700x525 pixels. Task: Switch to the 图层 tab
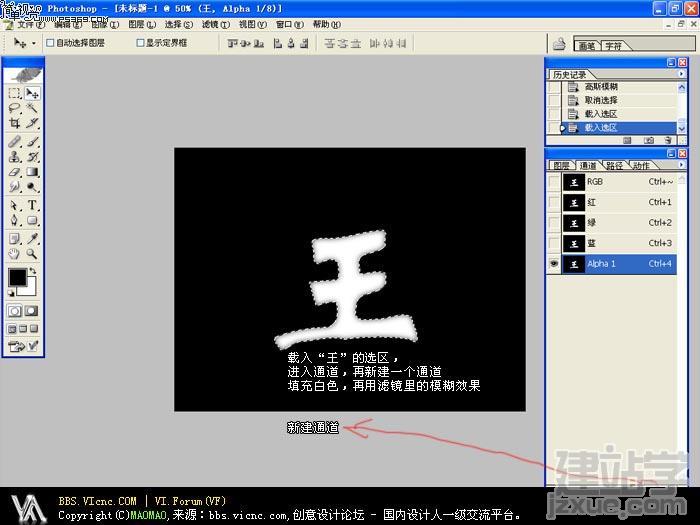561,166
